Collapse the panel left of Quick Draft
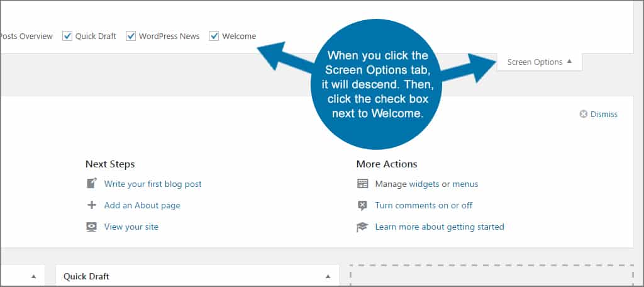 tap(33, 276)
